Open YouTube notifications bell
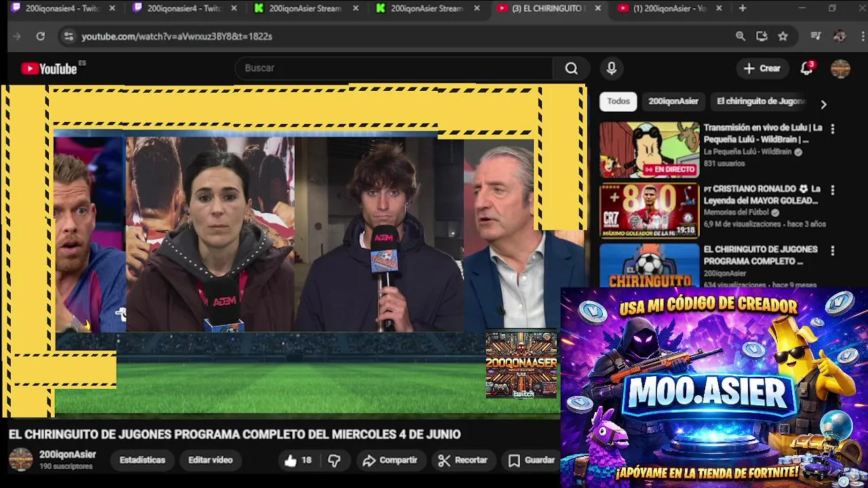Image resolution: width=868 pixels, height=488 pixels. click(x=806, y=68)
